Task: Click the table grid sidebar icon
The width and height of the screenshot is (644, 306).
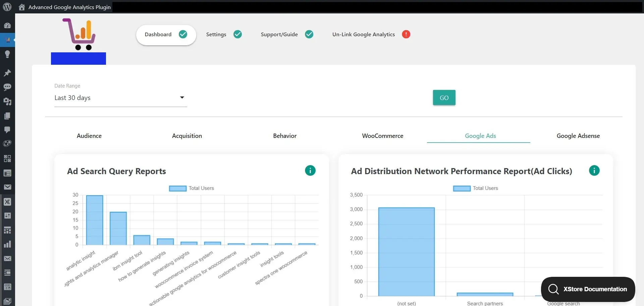Action: (x=7, y=230)
